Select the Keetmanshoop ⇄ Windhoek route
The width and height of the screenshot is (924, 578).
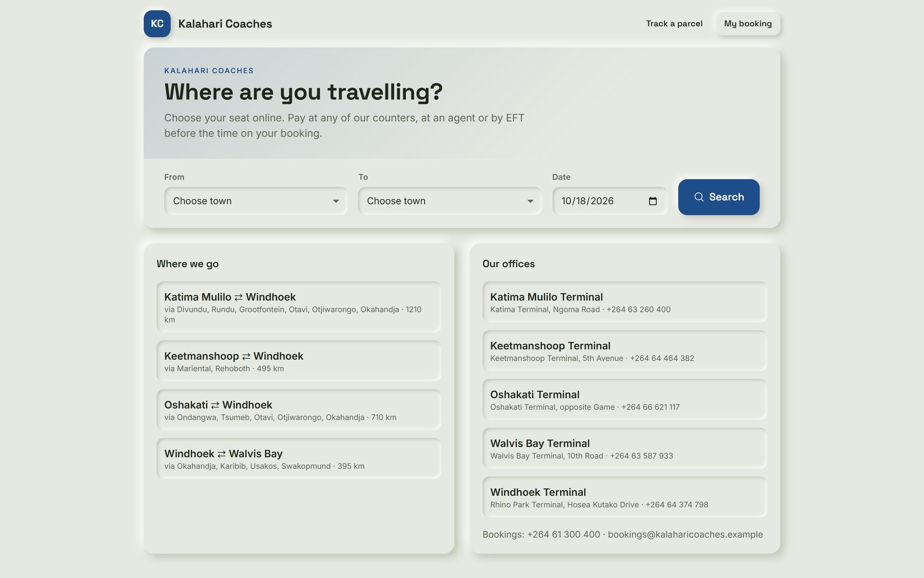(298, 361)
